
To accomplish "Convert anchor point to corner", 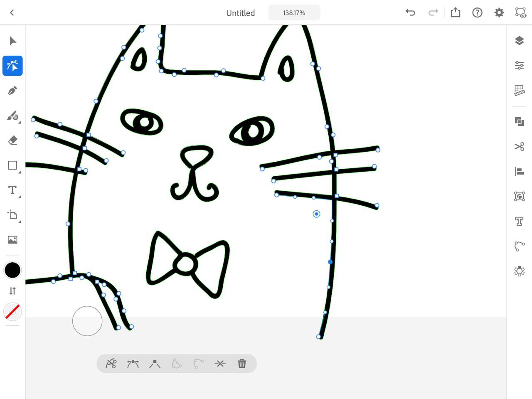I will (155, 364).
